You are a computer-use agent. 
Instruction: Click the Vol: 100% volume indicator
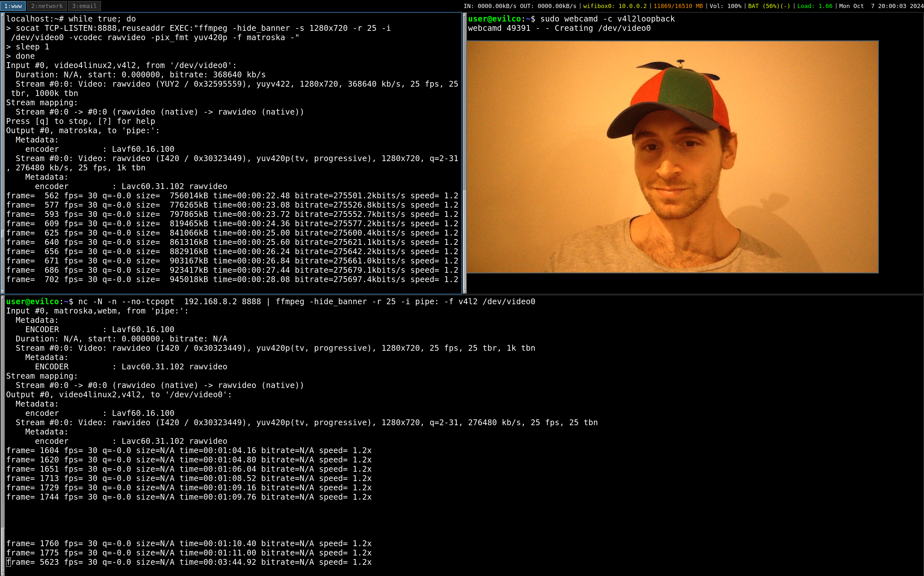pyautogui.click(x=725, y=6)
